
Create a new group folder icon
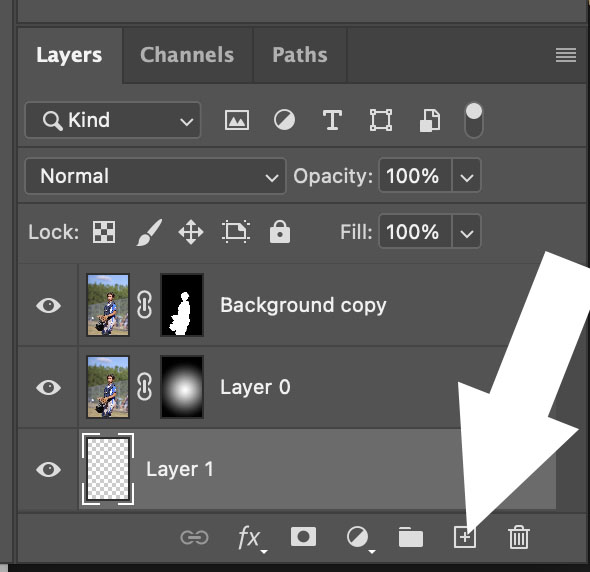pos(411,537)
